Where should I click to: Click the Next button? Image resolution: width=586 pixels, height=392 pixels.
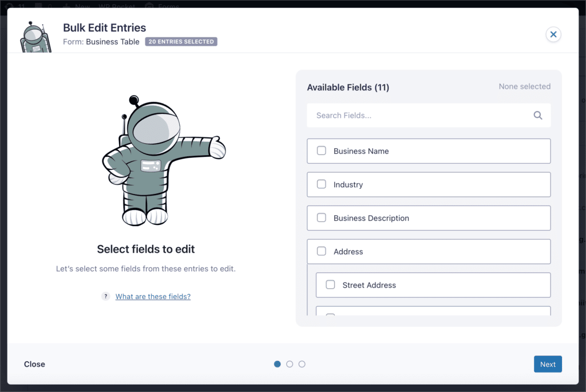click(x=548, y=364)
